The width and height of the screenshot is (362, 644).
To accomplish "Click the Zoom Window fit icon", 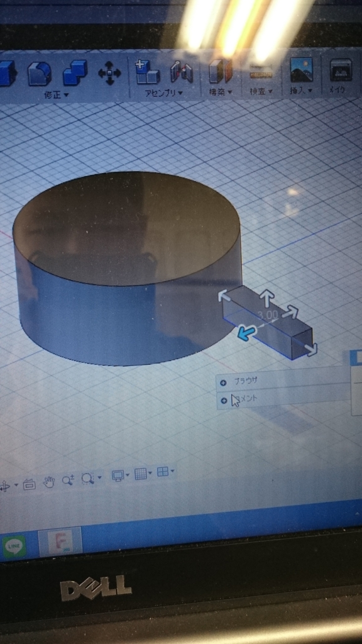I will coord(87,478).
